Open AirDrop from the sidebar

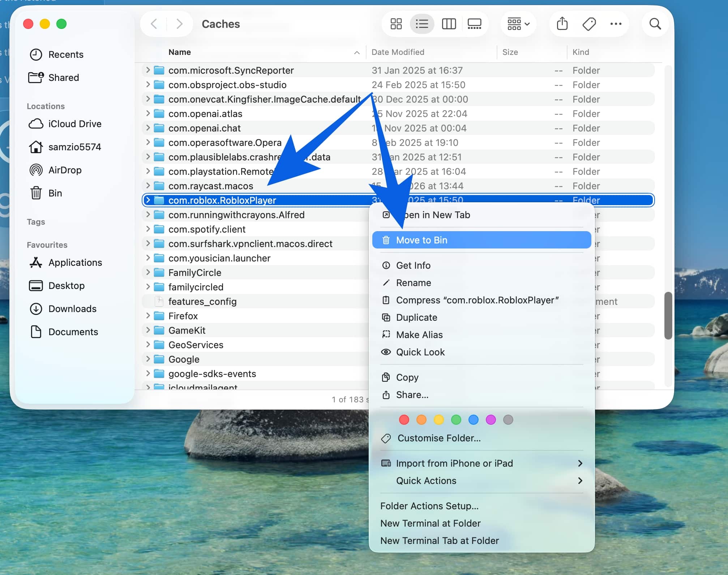point(65,170)
